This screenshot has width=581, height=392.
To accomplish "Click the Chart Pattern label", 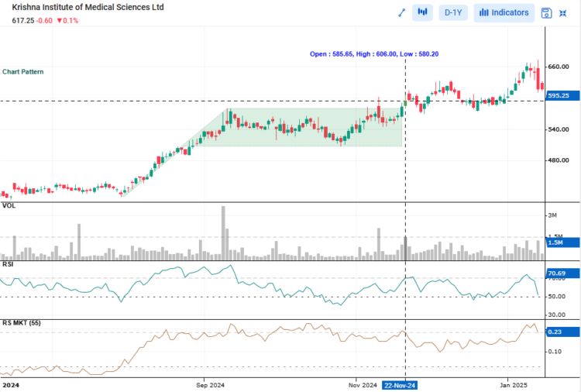I will tap(23, 71).
